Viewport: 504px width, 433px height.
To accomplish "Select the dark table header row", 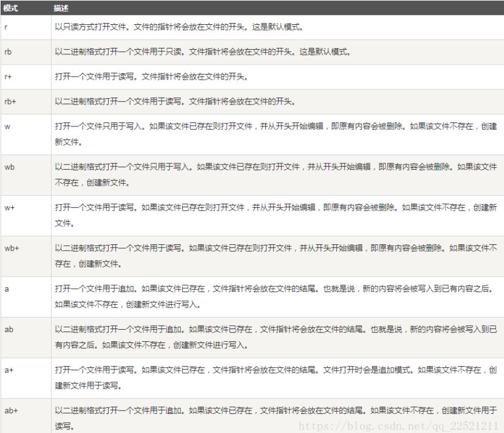I will point(252,8).
